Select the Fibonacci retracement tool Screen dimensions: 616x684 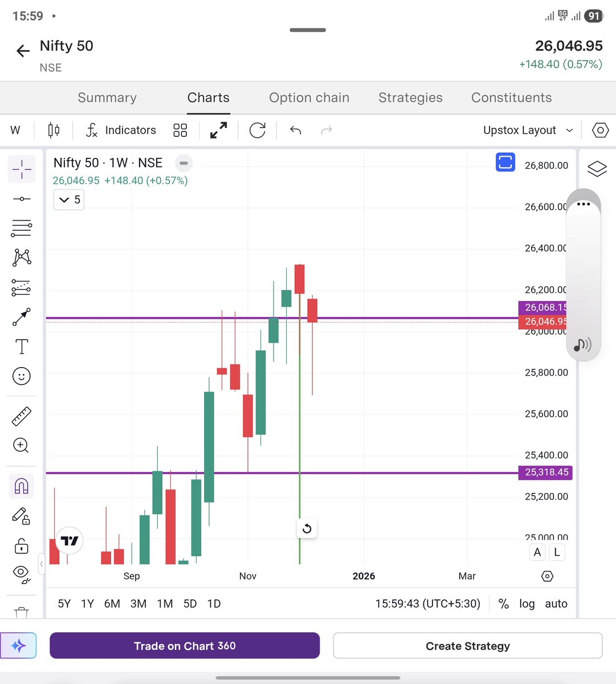[x=22, y=228]
